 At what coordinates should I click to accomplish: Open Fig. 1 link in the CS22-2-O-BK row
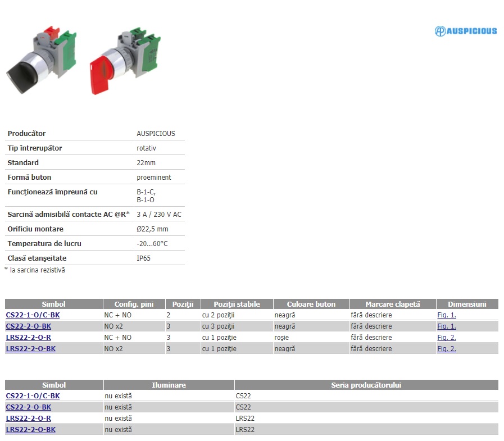[x=447, y=326]
